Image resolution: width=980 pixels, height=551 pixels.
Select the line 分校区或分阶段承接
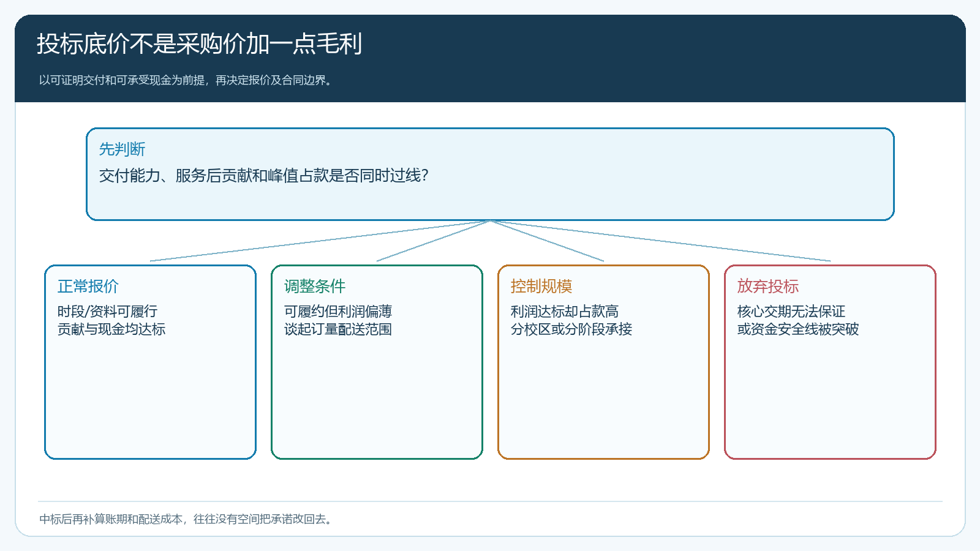click(x=571, y=329)
